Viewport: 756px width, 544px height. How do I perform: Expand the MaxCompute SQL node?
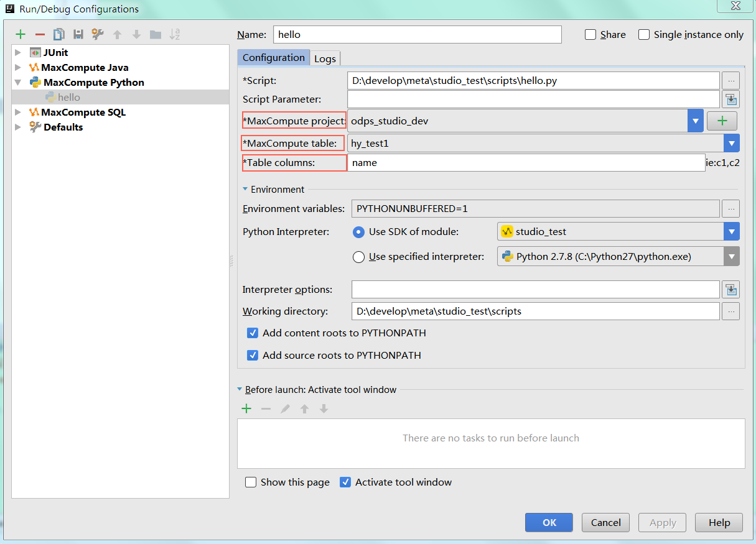pyautogui.click(x=19, y=113)
